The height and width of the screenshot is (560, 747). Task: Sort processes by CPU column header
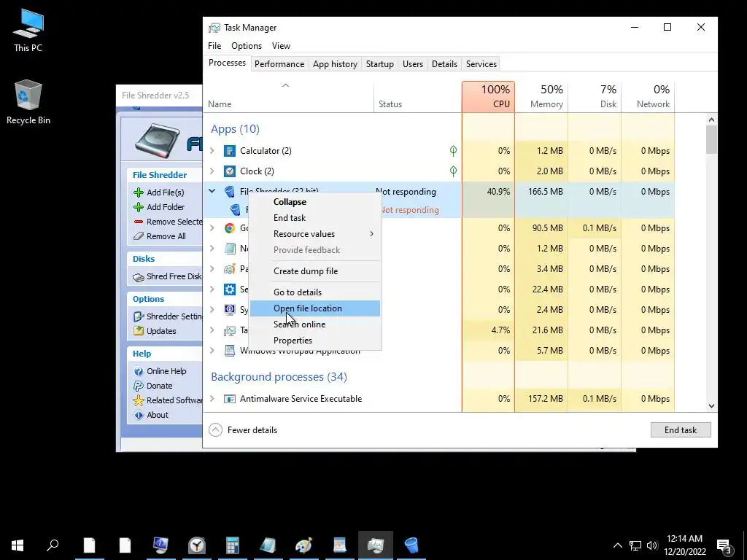point(488,97)
